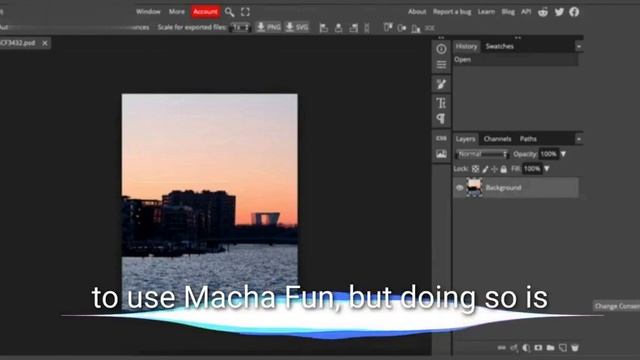
Task: Open the Properties panel icon
Action: pyautogui.click(x=441, y=65)
